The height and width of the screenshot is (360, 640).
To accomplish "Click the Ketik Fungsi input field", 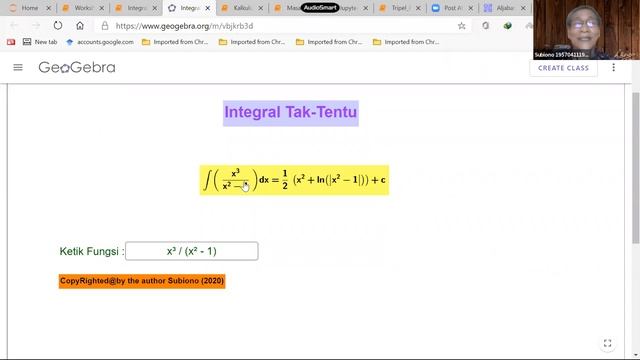I will point(191,251).
